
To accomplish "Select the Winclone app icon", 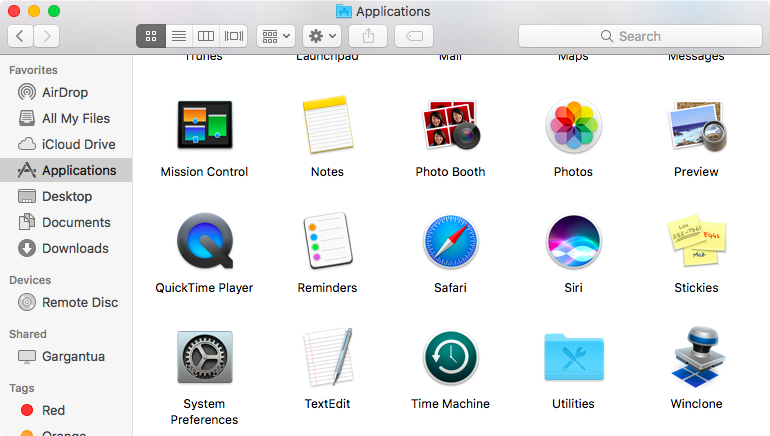I will [x=696, y=357].
